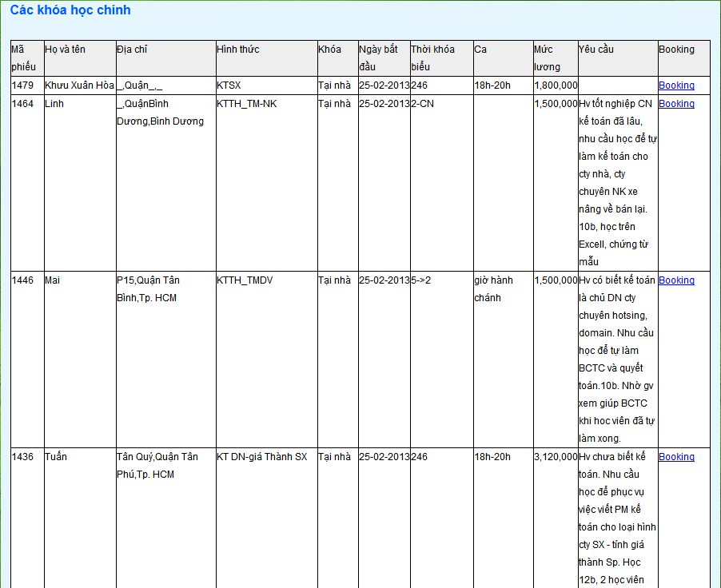
Task: Select the 'Ca' column header
Action: [480, 50]
